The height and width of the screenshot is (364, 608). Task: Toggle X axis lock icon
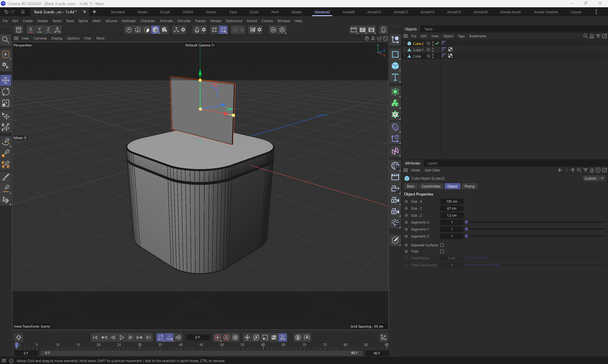click(x=30, y=30)
